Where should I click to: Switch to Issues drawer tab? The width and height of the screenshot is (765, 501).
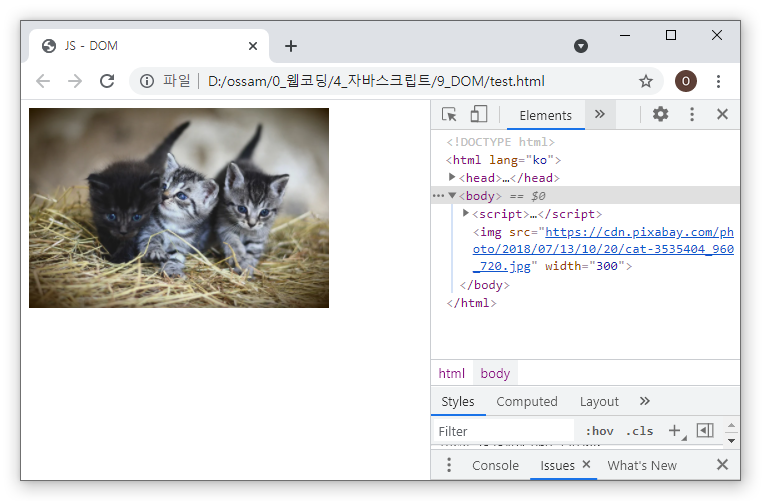click(x=557, y=465)
